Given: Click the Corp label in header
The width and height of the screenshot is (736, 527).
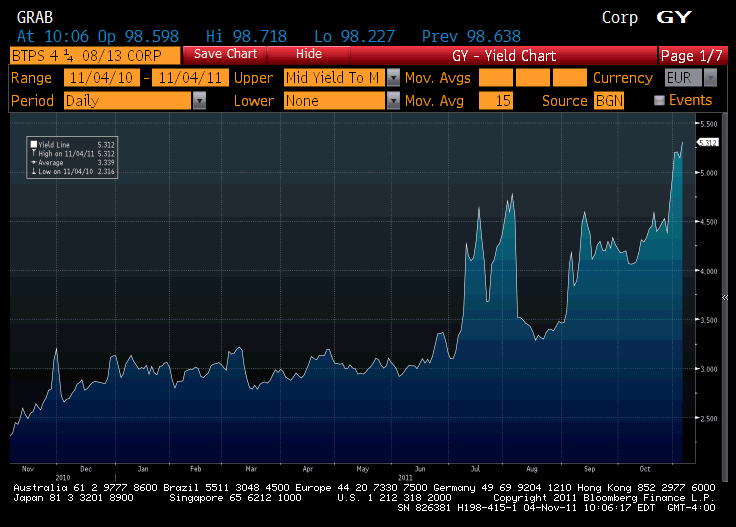Looking at the screenshot, I should [x=620, y=18].
